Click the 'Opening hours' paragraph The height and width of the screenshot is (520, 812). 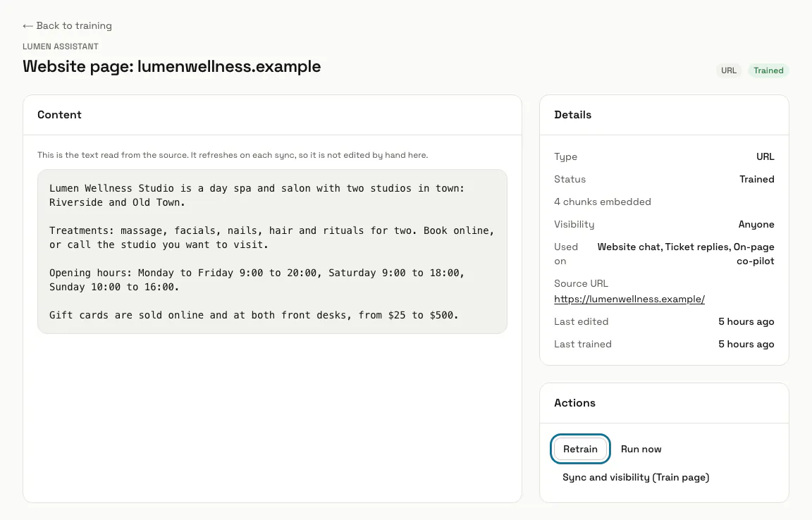257,280
